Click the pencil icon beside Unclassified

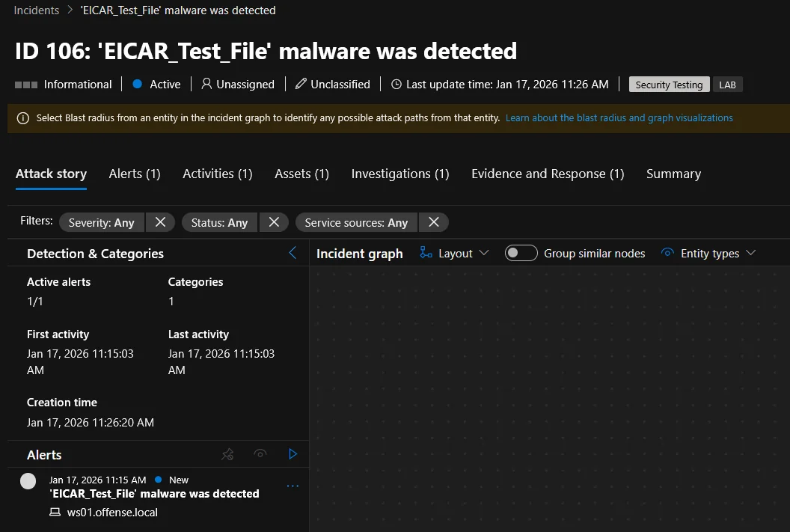[x=301, y=85]
